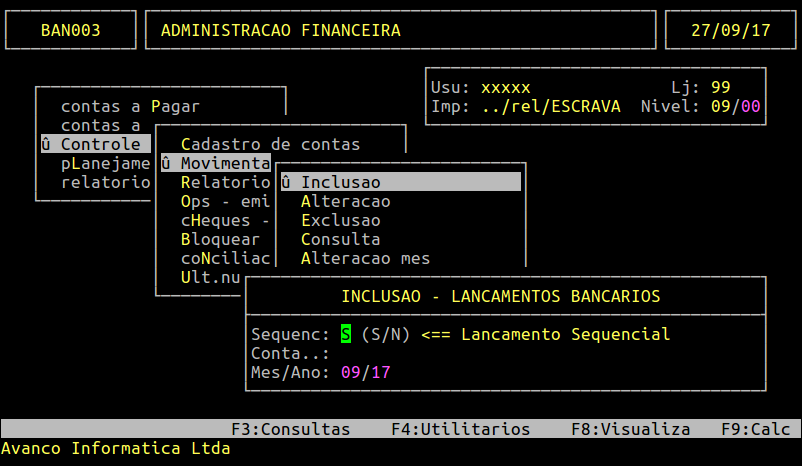802x466 pixels.
Task: Select the Exclusao menu option
Action: pyautogui.click(x=340, y=220)
